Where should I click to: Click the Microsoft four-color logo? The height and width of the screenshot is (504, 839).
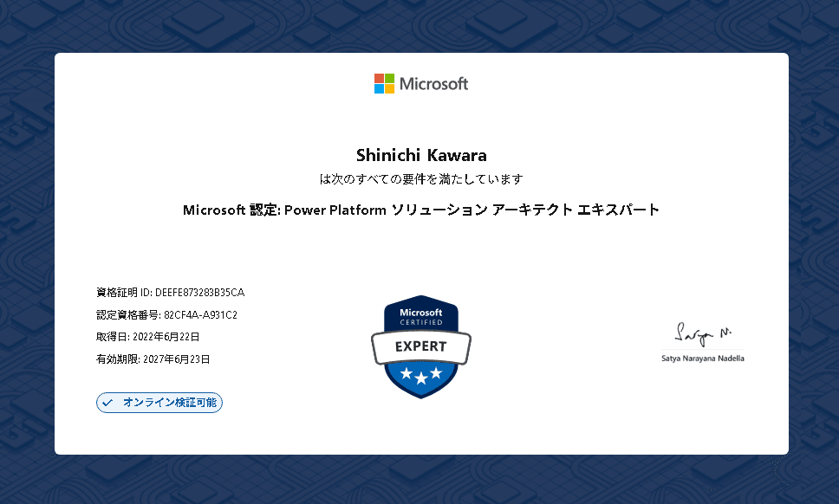pyautogui.click(x=384, y=83)
